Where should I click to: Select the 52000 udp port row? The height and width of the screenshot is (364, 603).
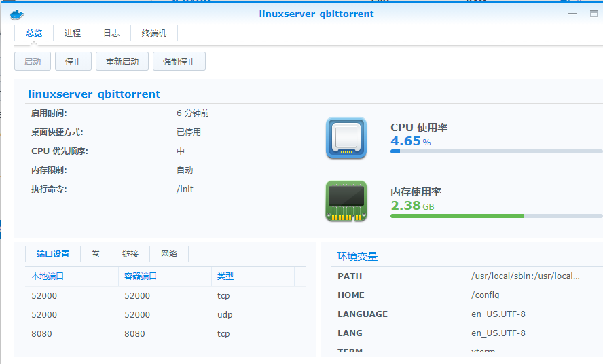[166, 314]
